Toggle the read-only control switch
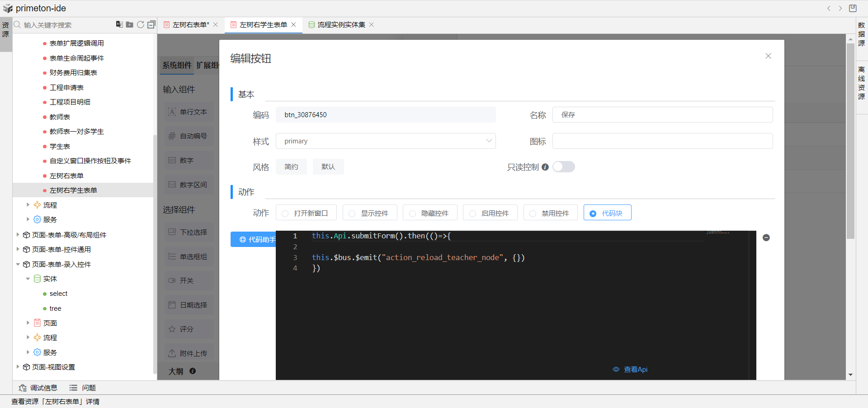 pos(563,167)
